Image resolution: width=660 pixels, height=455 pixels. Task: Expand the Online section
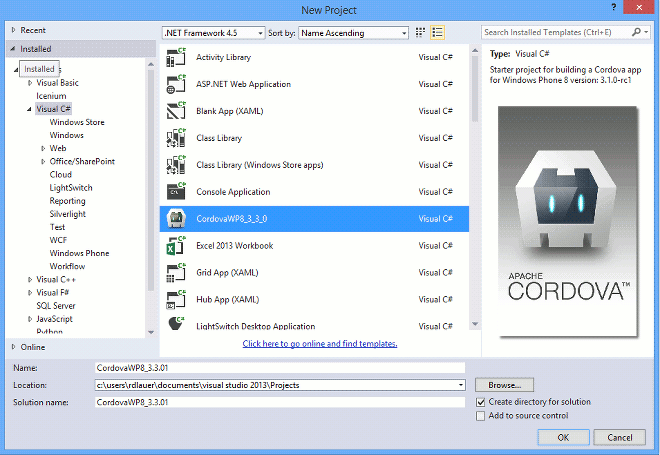[x=13, y=347]
